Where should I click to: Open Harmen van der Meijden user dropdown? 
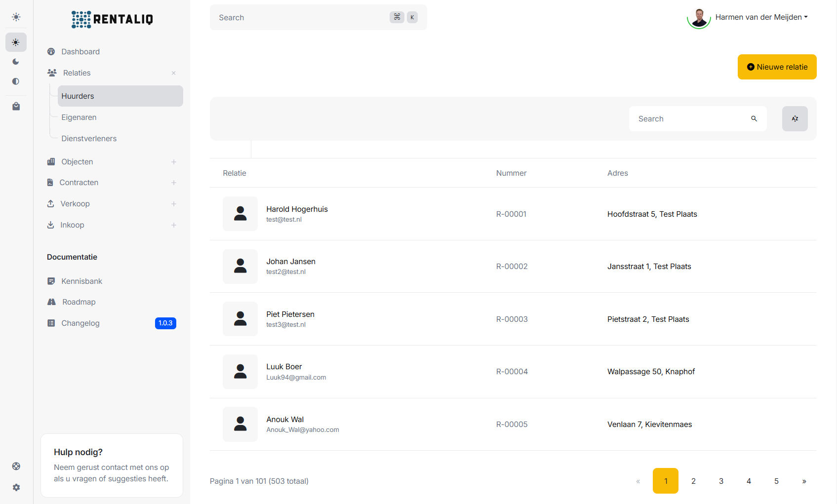click(761, 17)
